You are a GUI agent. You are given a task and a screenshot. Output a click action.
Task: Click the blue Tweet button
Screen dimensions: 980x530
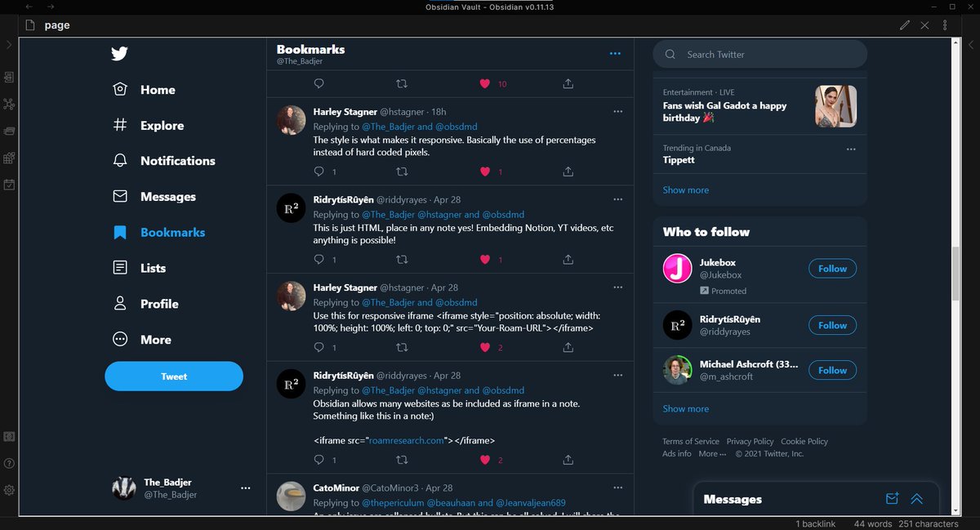pos(174,376)
